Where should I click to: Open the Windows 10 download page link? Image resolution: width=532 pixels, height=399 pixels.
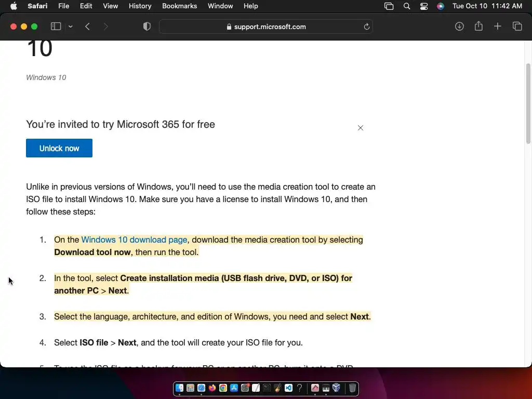(134, 240)
